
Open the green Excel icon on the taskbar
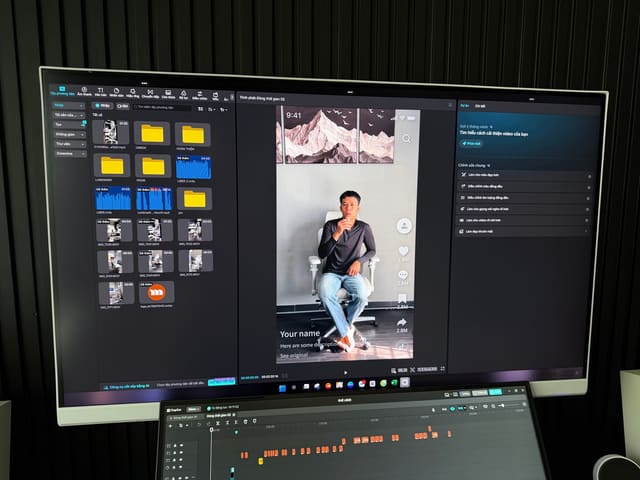click(x=394, y=383)
